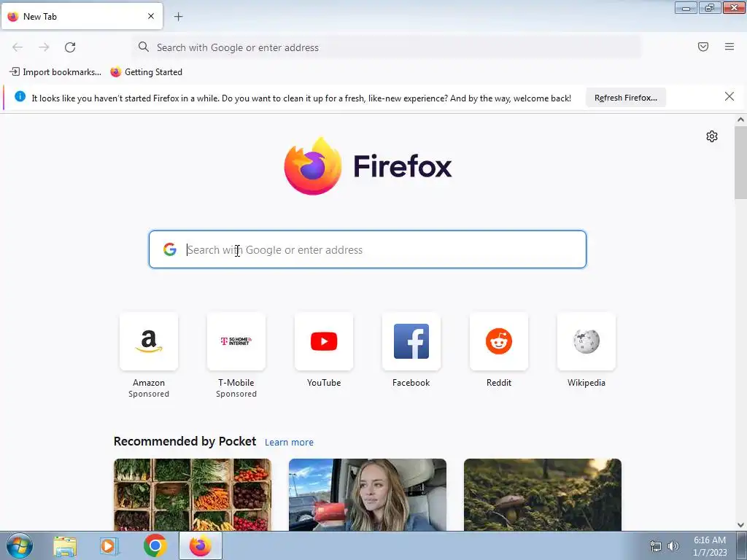Click the Refresh Firefox button
747x560 pixels.
(x=625, y=98)
